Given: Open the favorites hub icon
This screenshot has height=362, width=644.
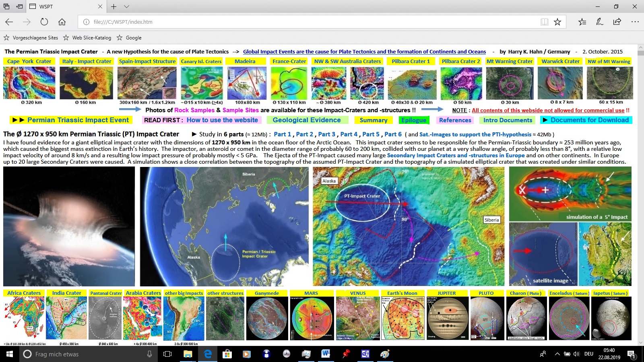Looking at the screenshot, I should (x=582, y=22).
